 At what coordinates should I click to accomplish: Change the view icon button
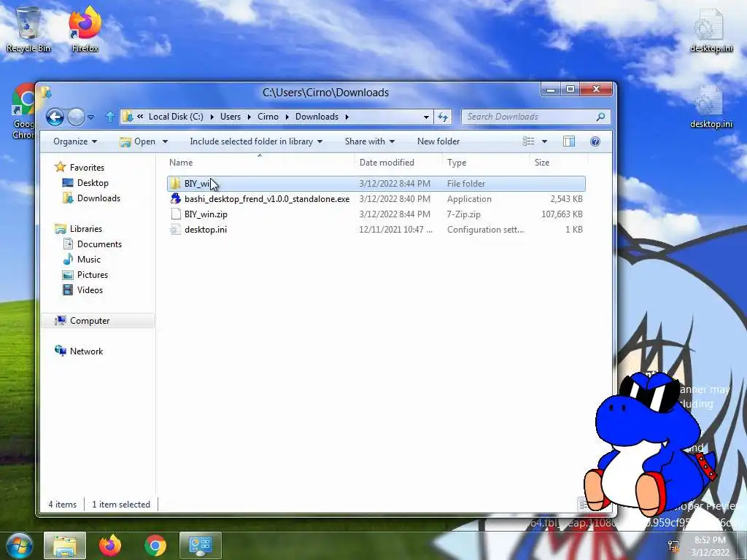point(528,141)
